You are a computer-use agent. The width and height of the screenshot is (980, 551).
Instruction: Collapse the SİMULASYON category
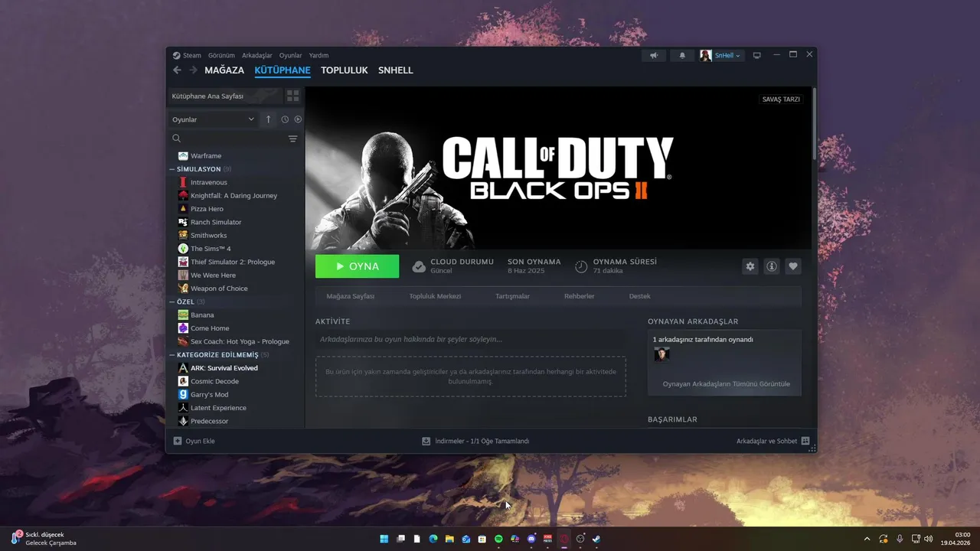coord(172,169)
